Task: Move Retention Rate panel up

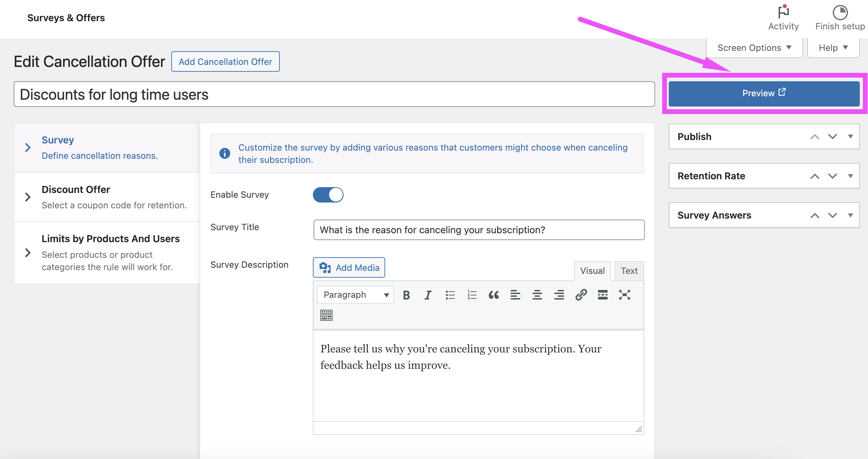Action: [x=815, y=176]
